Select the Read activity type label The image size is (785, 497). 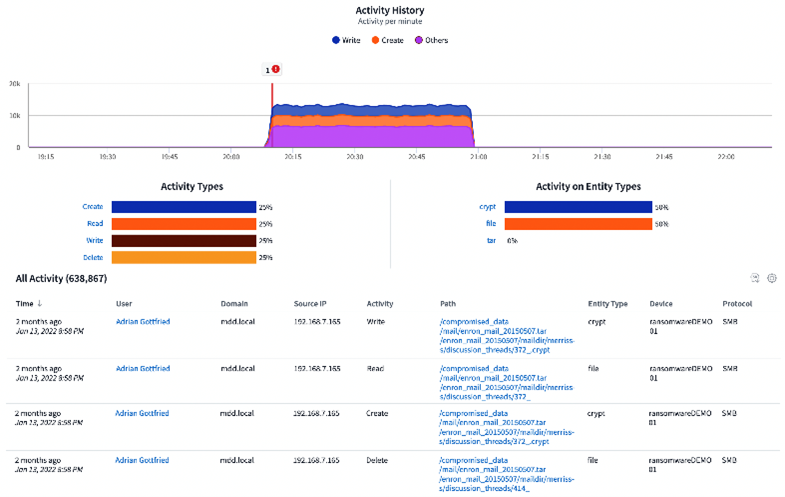click(94, 224)
